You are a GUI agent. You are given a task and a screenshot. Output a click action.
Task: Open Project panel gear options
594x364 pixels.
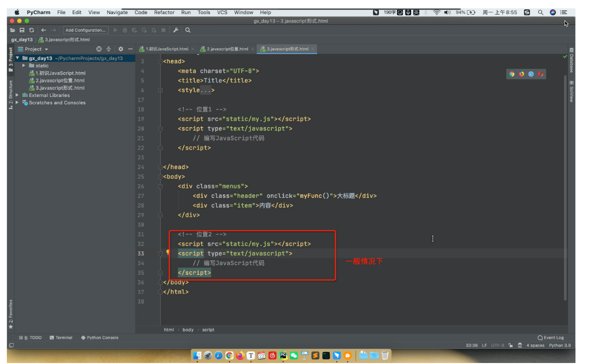[x=121, y=49]
